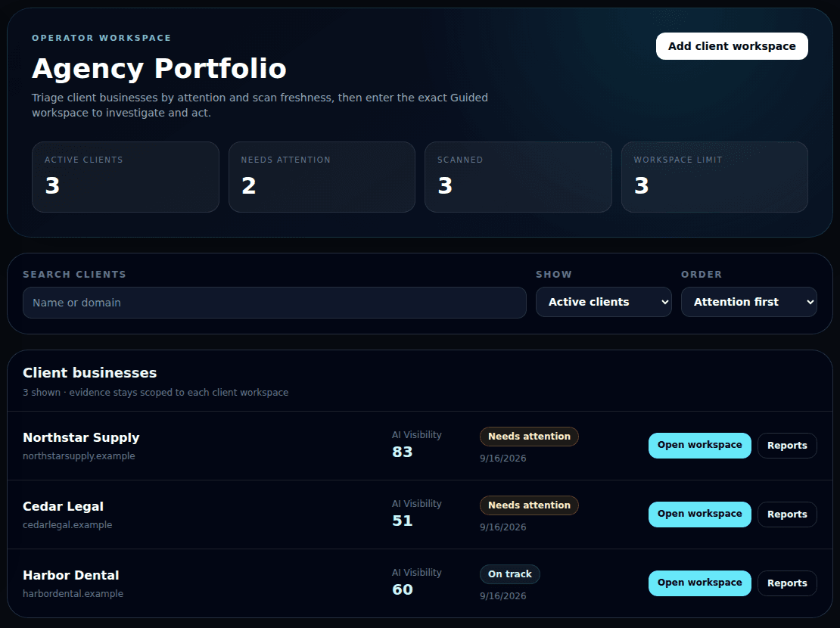Click the Agency Portfolio heading
This screenshot has width=840, height=628.
click(159, 69)
